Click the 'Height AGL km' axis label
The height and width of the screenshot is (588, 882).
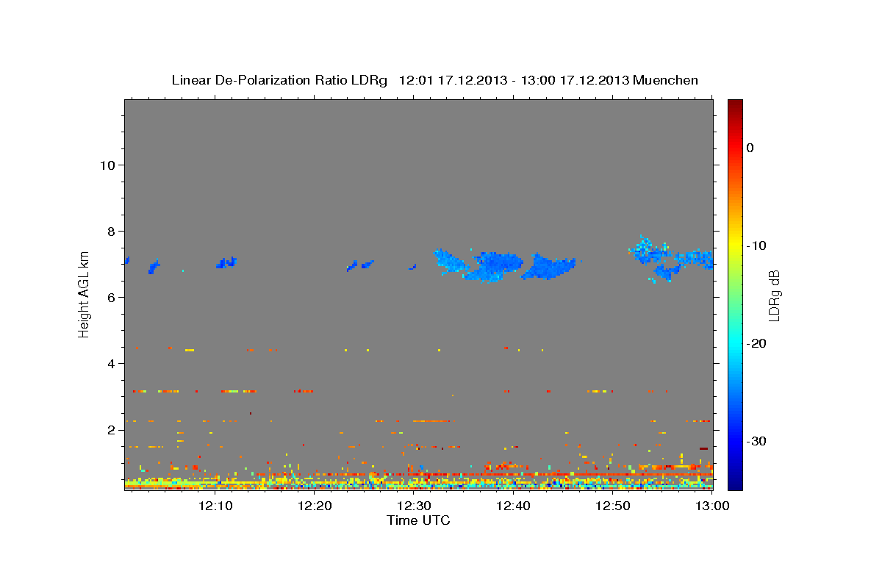click(84, 293)
